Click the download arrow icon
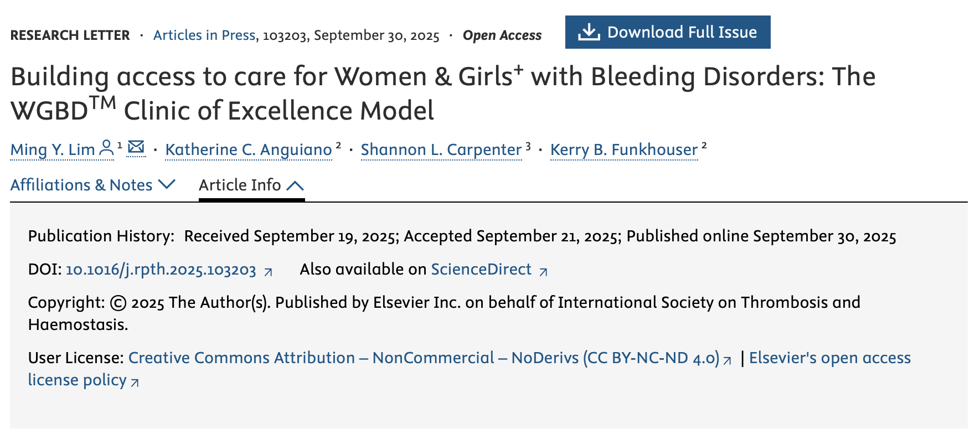 click(589, 32)
